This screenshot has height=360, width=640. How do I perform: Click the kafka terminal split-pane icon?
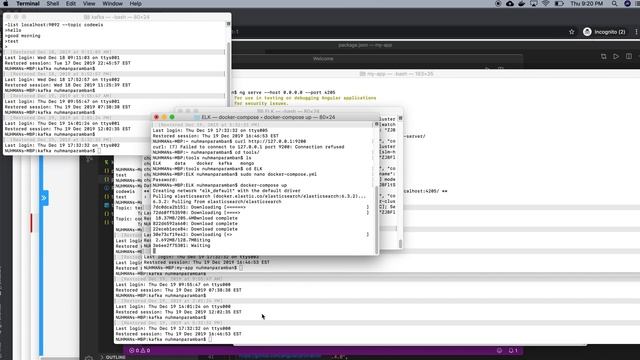[x=228, y=24]
